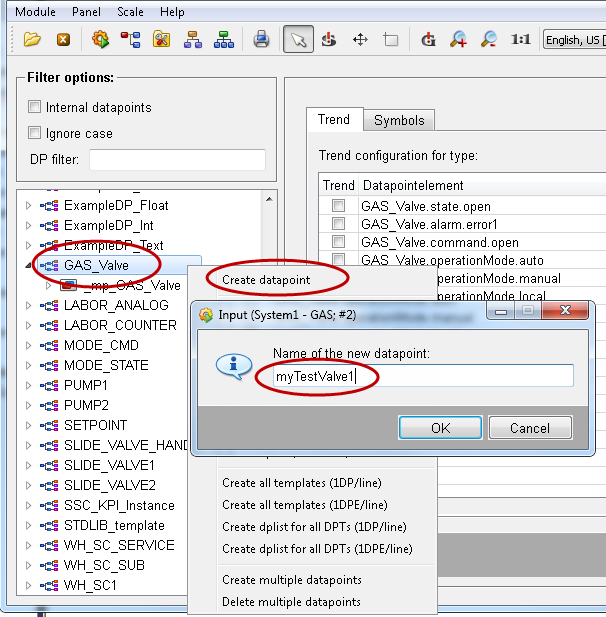
Task: Select the pan move tool
Action: [x=360, y=40]
